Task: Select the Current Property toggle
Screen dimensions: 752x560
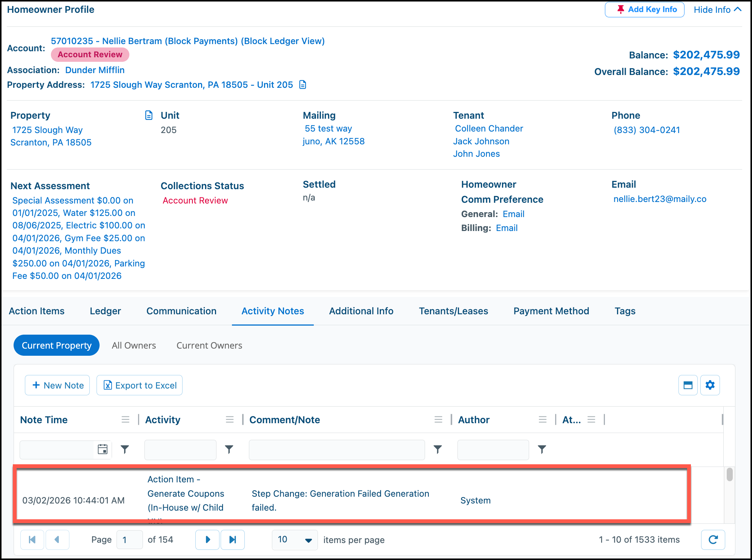Action: [57, 345]
